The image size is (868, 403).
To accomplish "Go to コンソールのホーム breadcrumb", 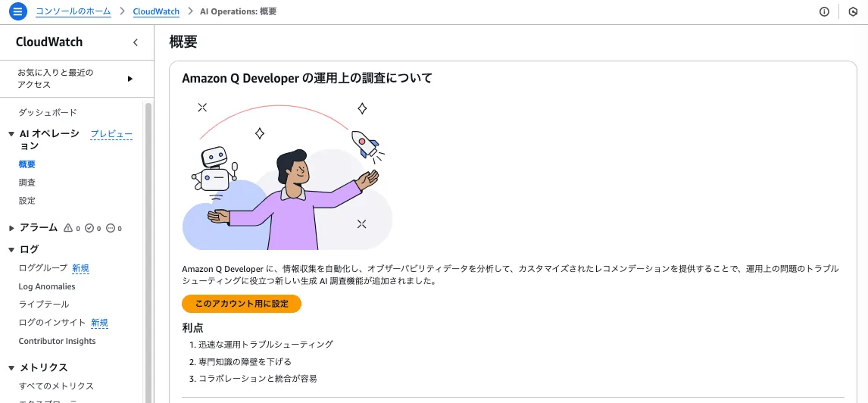I will tap(73, 11).
